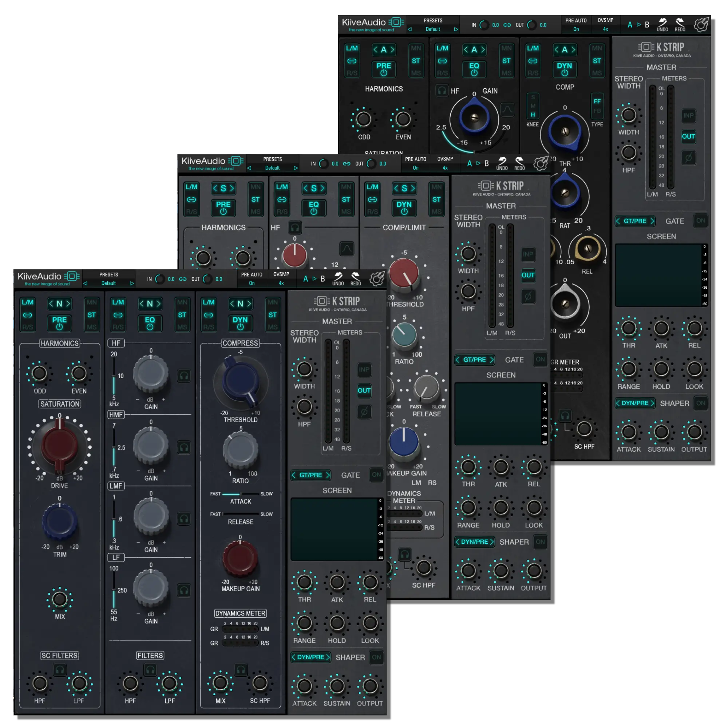This screenshot has height=728, width=728.
Task: Click the right arrow next to the N model selector in the PRE module
Action: pos(68,304)
